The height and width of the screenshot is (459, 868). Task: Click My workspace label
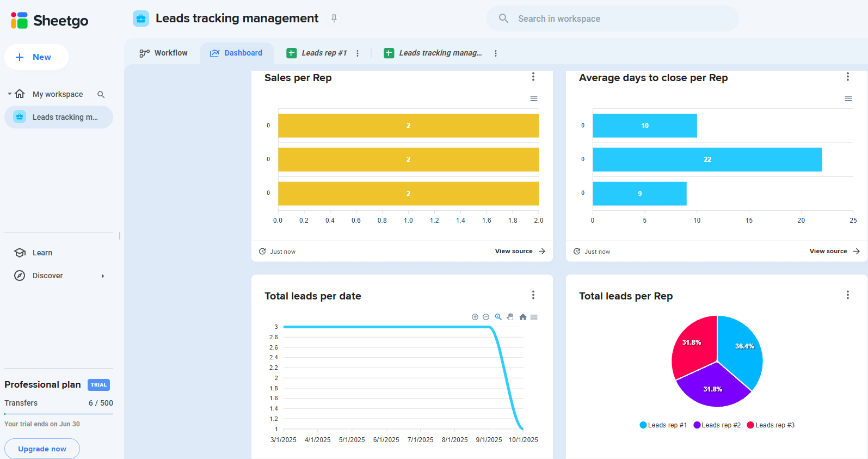pos(58,94)
